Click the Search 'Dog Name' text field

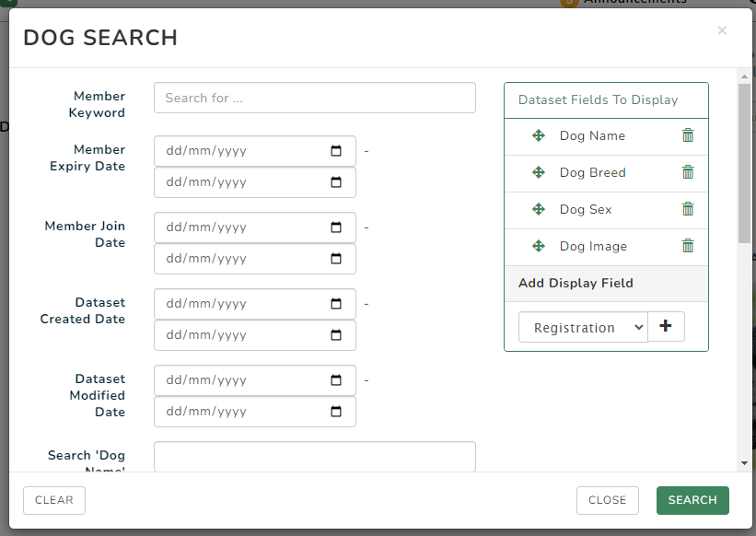[315, 457]
